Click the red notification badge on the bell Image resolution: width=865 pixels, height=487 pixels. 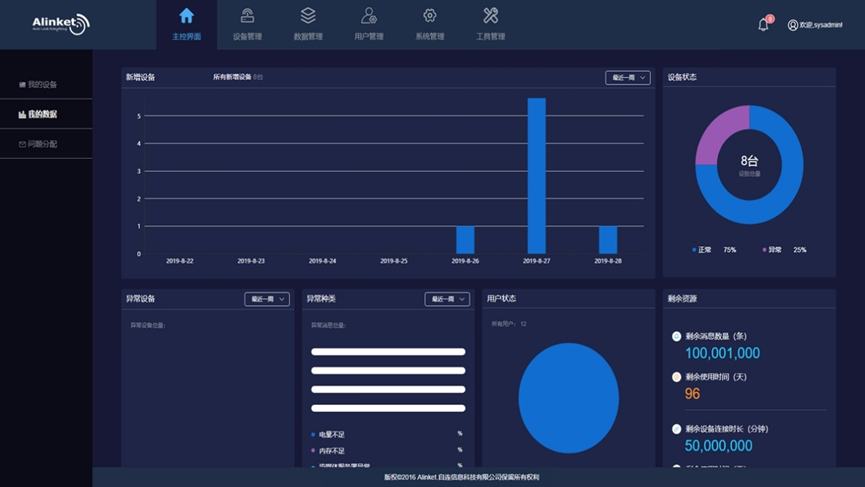pos(770,19)
